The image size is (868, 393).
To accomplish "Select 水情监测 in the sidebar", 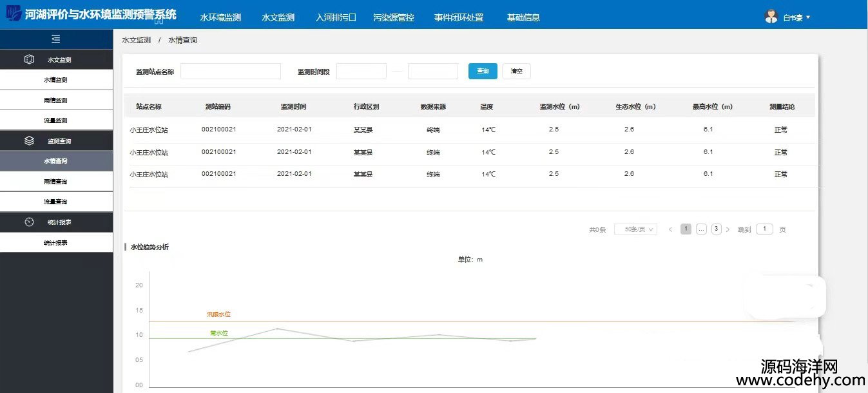I will coord(56,80).
